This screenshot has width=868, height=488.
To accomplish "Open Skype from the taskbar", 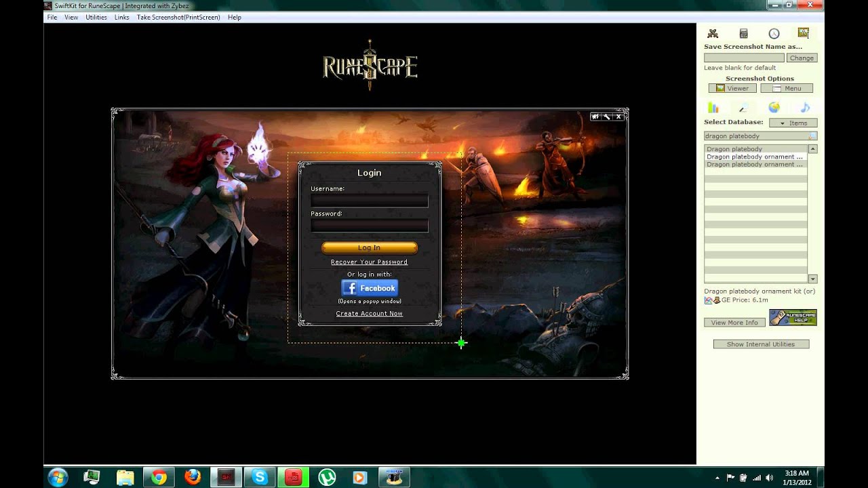I will (x=259, y=477).
